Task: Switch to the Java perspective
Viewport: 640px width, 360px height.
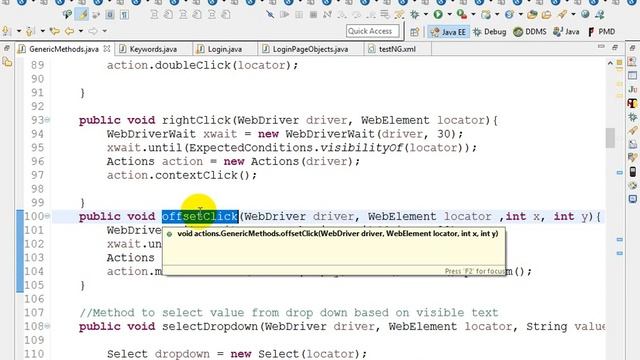Action: tap(566, 32)
